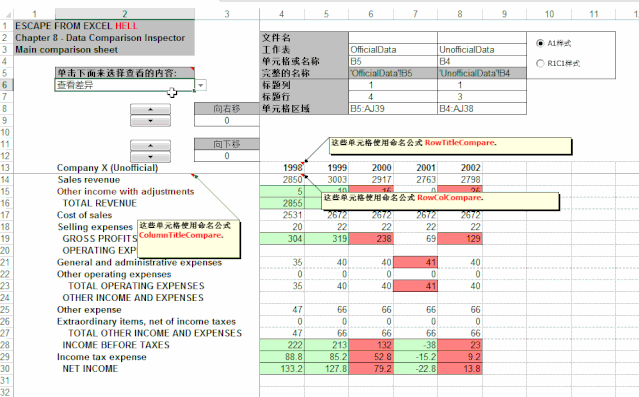The image size is (639, 397).
Task: Open the 查看差异 dropdown arrow
Action: pyautogui.click(x=201, y=85)
